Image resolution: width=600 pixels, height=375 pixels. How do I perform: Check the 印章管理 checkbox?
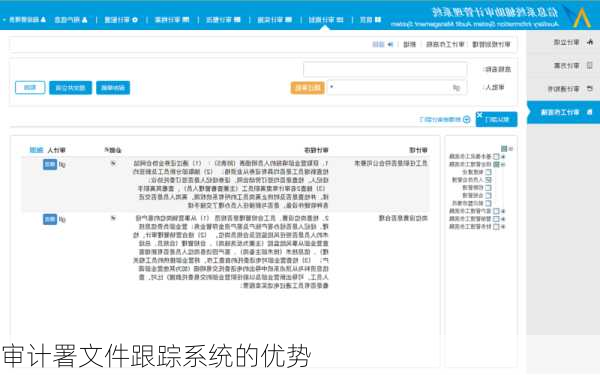(x=488, y=188)
